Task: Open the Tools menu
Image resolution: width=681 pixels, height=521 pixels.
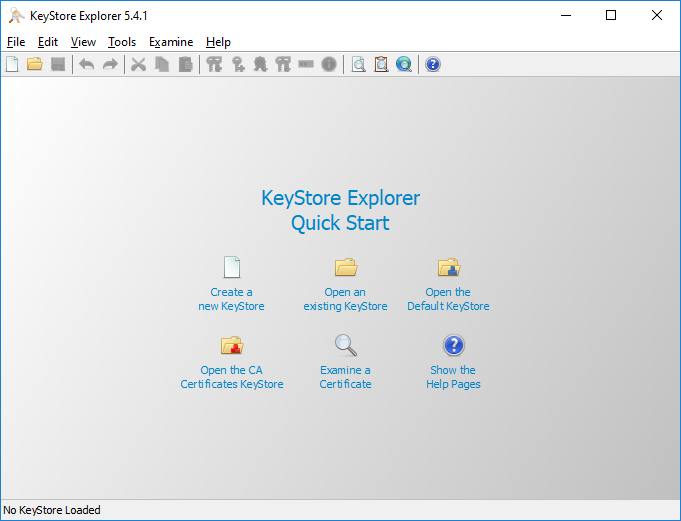Action: point(122,42)
